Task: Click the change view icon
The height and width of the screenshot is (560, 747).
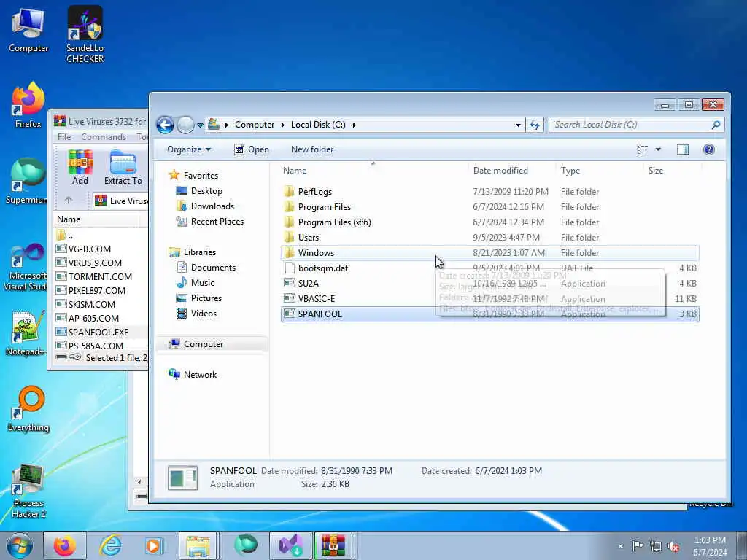Action: (x=642, y=149)
